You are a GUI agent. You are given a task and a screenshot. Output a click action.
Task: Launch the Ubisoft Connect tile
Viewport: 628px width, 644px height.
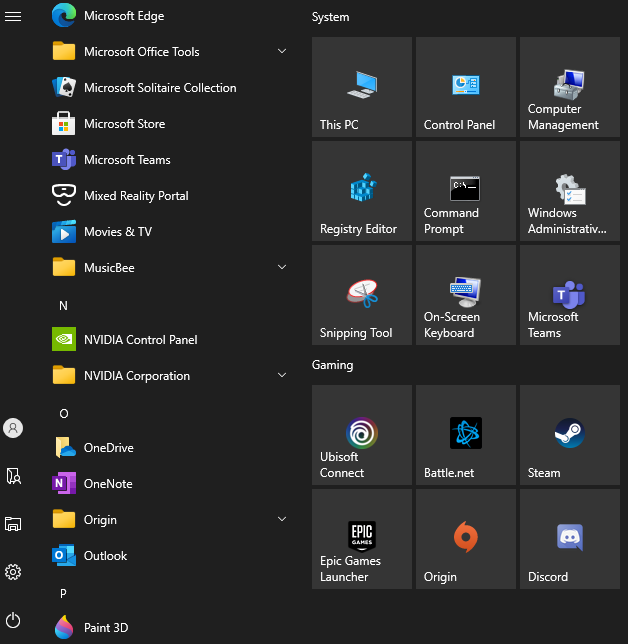point(362,435)
